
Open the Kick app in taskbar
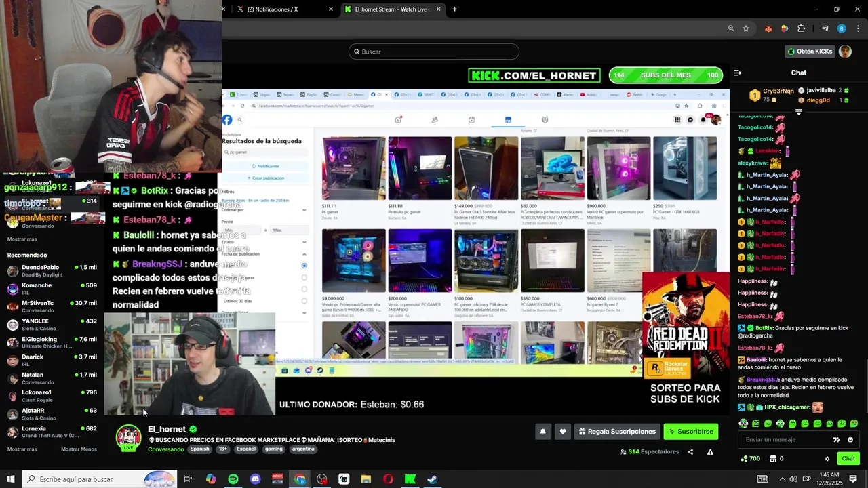410,479
